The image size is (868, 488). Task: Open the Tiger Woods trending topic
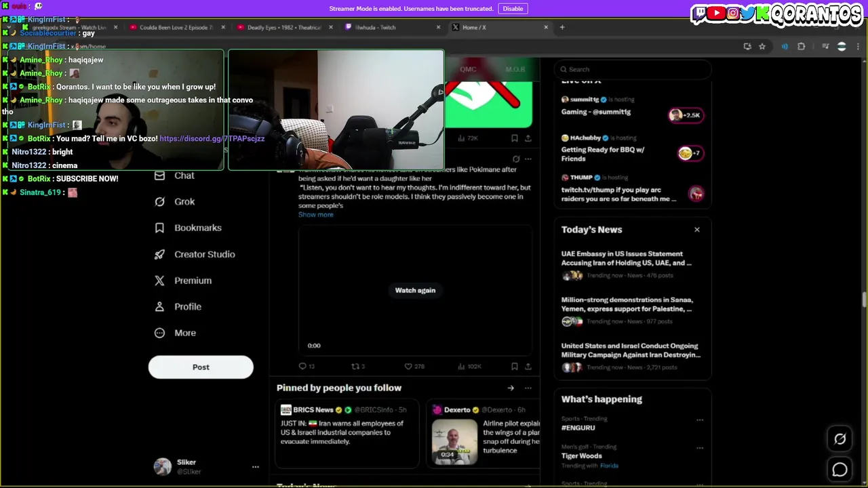click(x=582, y=456)
